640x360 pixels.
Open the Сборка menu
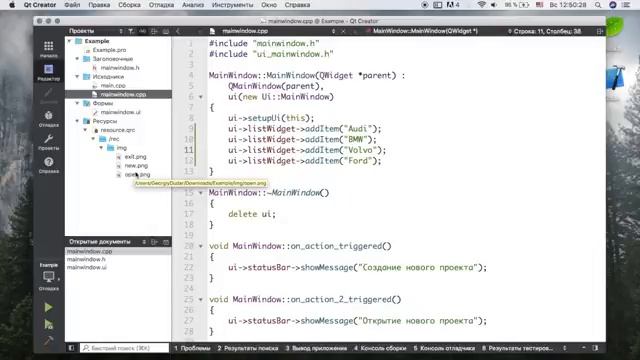(129, 5)
